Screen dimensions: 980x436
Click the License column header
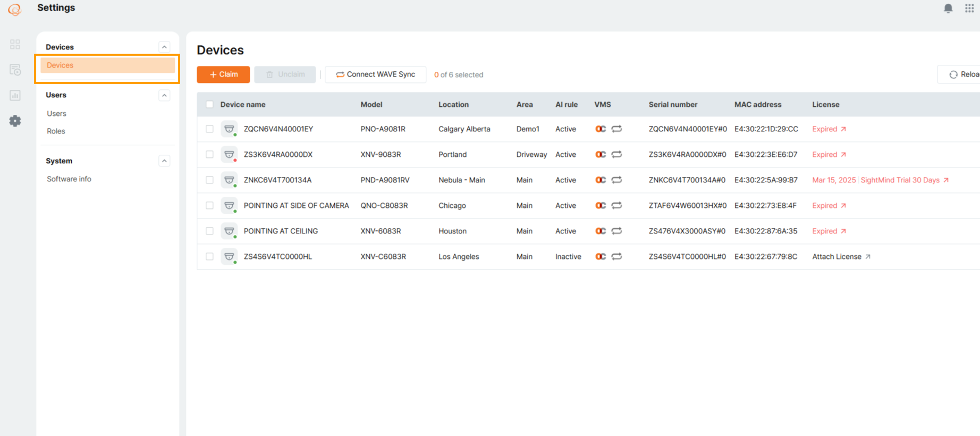click(826, 104)
